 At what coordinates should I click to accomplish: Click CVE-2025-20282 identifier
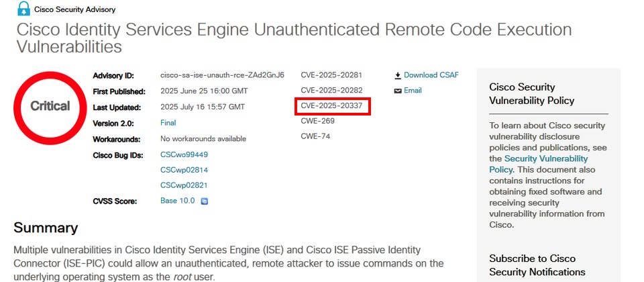pyautogui.click(x=331, y=91)
